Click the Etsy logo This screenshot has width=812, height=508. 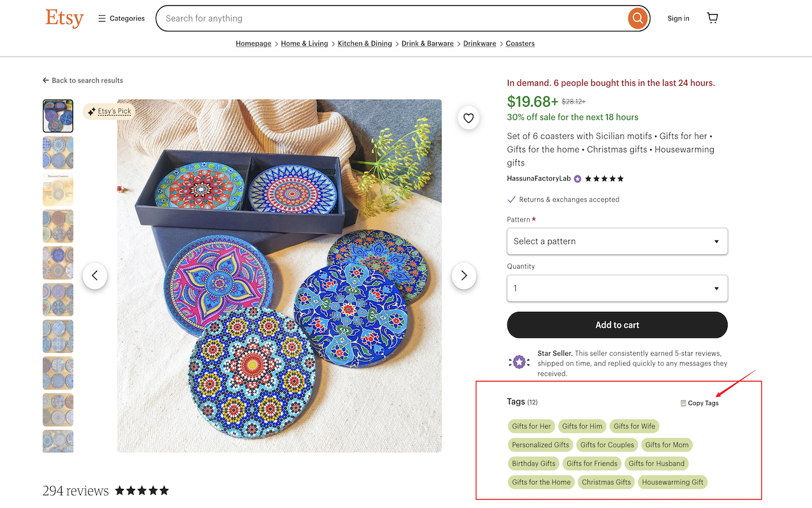coord(63,18)
